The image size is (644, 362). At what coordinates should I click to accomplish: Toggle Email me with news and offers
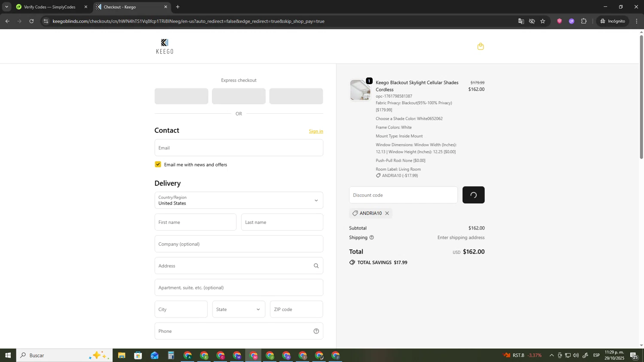tap(158, 165)
